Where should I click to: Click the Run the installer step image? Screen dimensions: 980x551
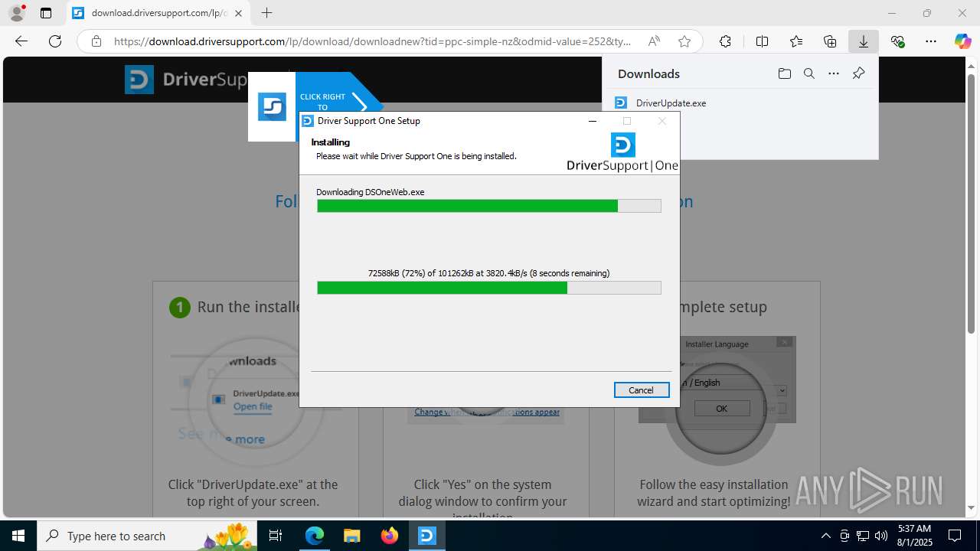256,403
